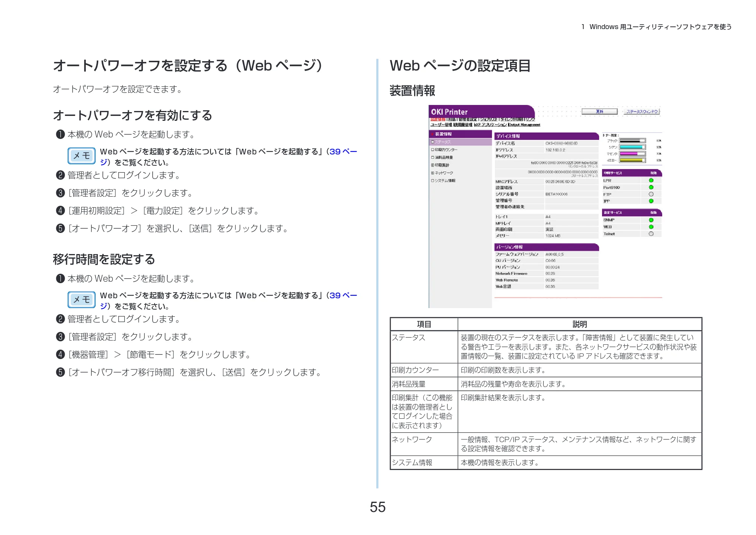756x535 pixels.
Task: Click the cyan toner level bar
Action: click(632, 147)
